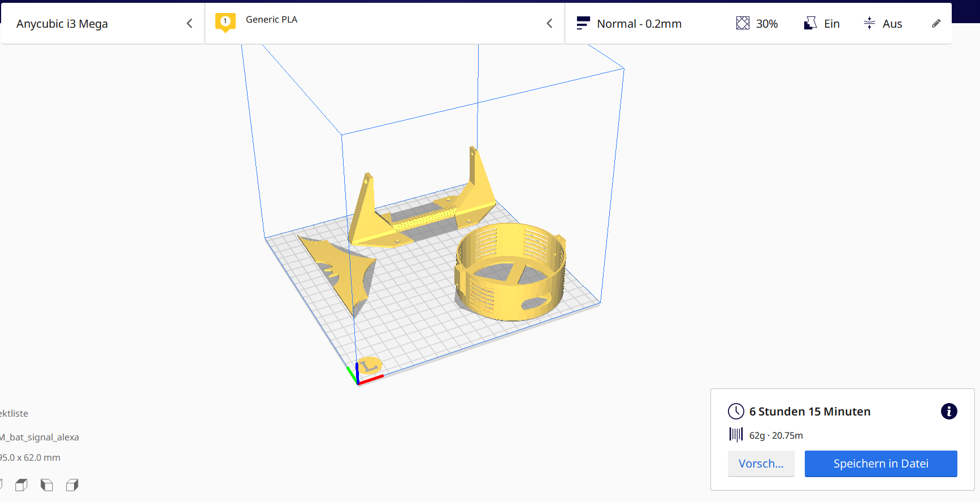Collapse chevron beside Anycubic i3 Mega
The image size is (980, 502).
tap(189, 24)
